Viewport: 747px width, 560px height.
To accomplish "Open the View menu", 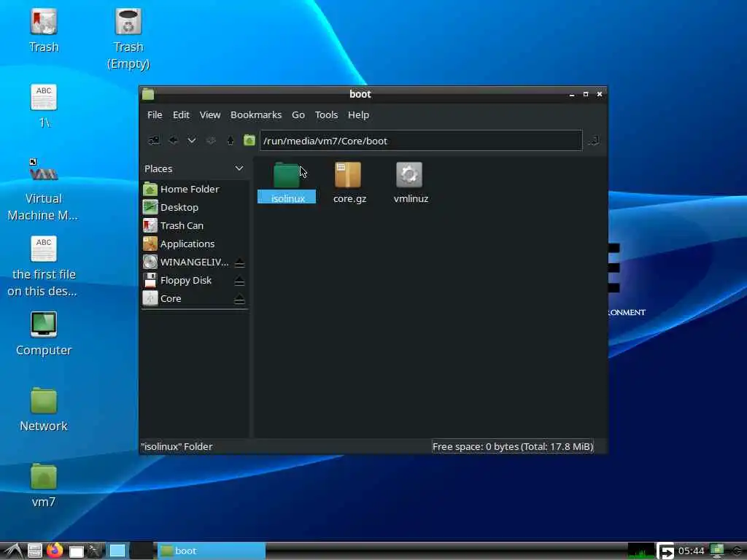I will (209, 114).
